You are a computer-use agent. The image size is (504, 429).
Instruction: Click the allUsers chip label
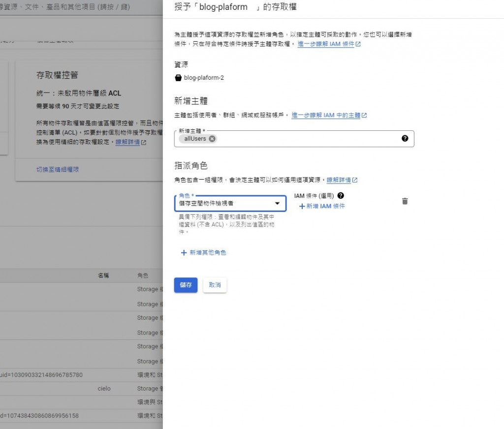click(195, 139)
